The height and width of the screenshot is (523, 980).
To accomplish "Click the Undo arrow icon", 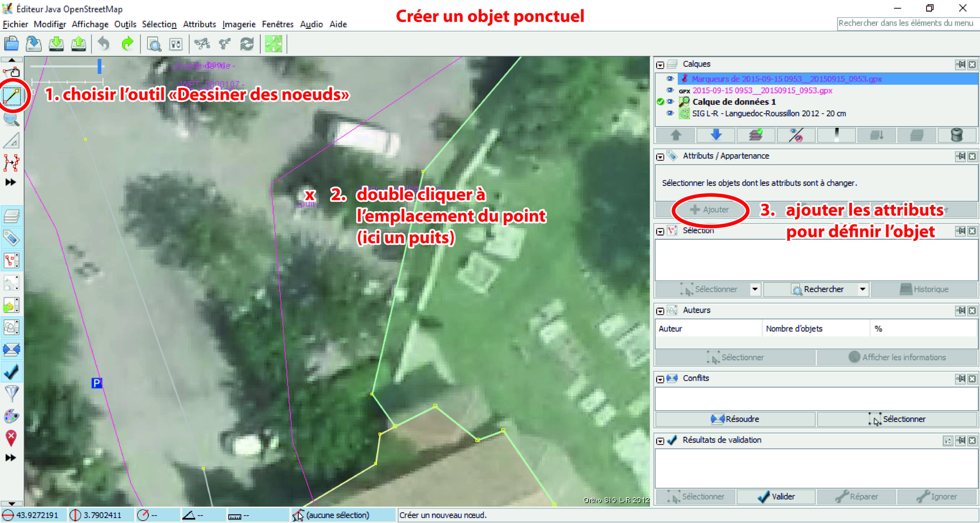I will [103, 44].
